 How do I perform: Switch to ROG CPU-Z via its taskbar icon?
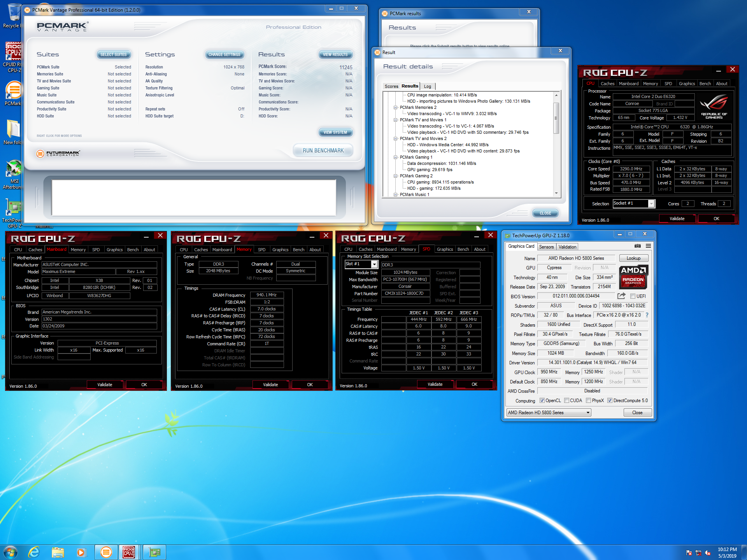129,552
